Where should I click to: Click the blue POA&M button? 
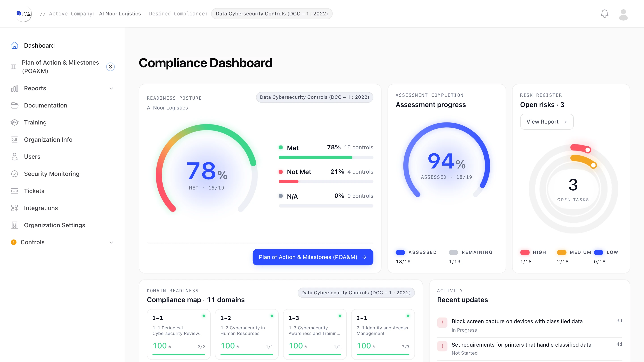tap(313, 257)
